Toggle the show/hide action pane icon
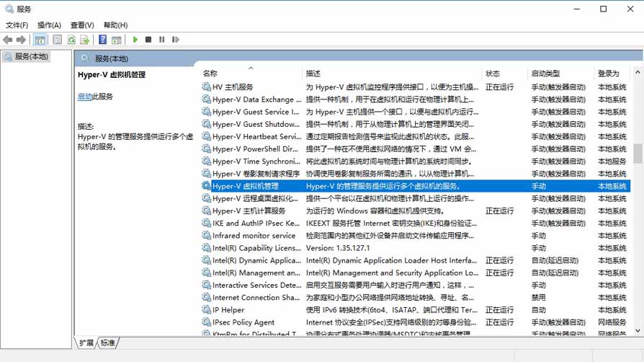 pyautogui.click(x=117, y=40)
